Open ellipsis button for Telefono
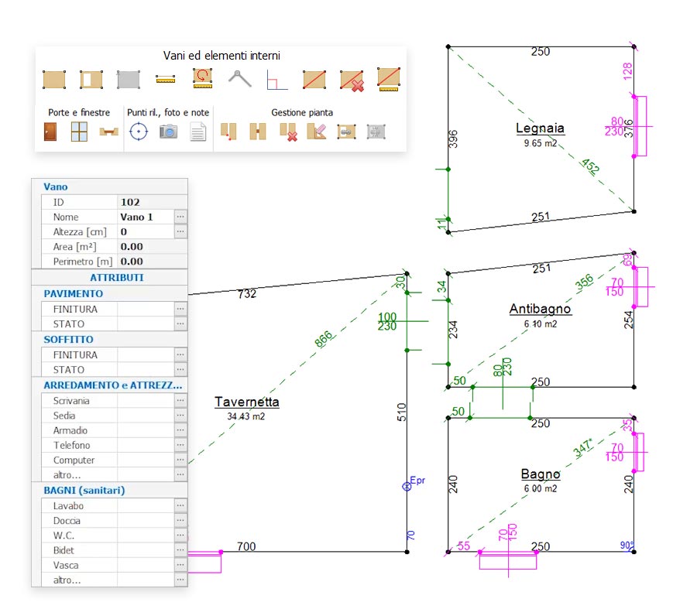Screen dimensions: 697x616 coord(180,444)
